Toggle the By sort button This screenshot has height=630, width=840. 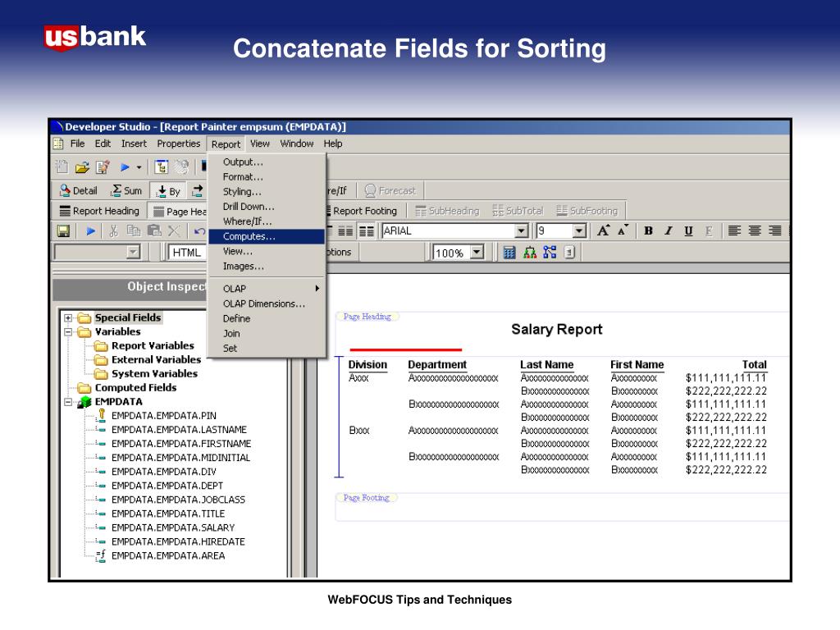pyautogui.click(x=168, y=191)
